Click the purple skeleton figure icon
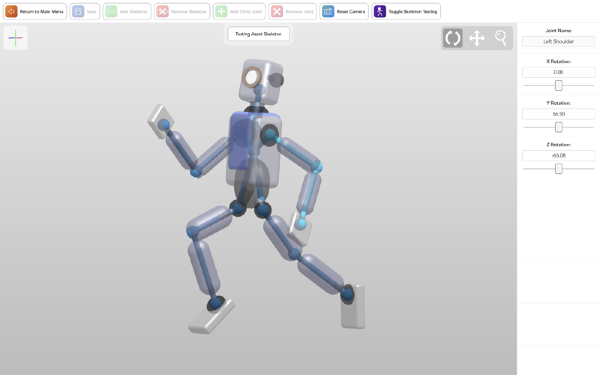Screen dimensions: 600x375 (x=380, y=11)
